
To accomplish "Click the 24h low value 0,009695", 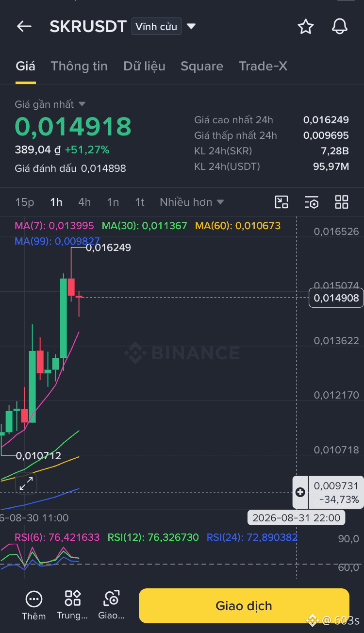I will (326, 135).
